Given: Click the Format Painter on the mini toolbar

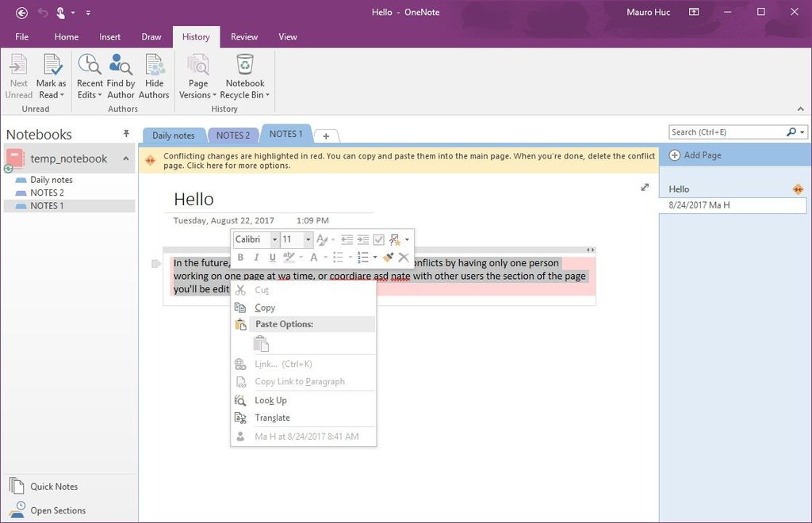Looking at the screenshot, I should click(389, 256).
